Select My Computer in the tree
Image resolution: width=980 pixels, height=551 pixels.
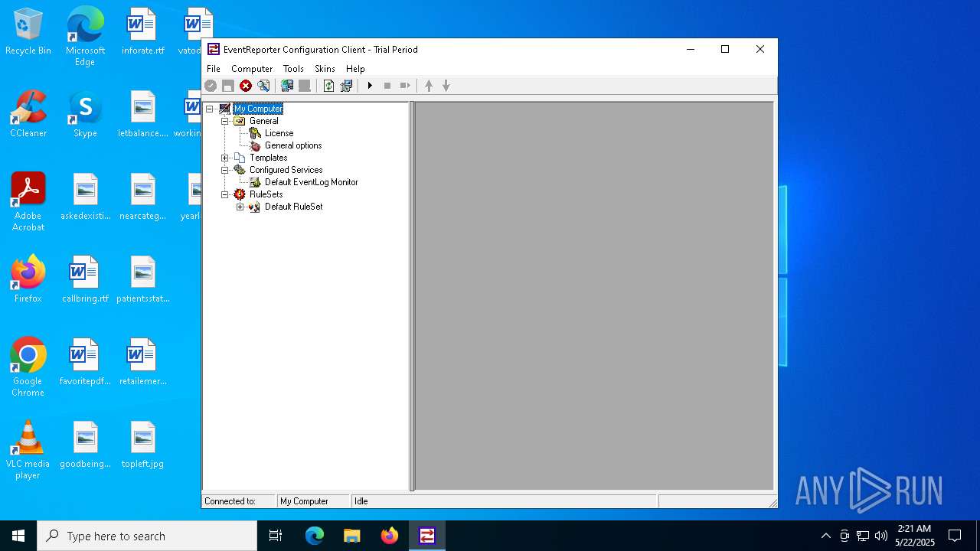[258, 109]
